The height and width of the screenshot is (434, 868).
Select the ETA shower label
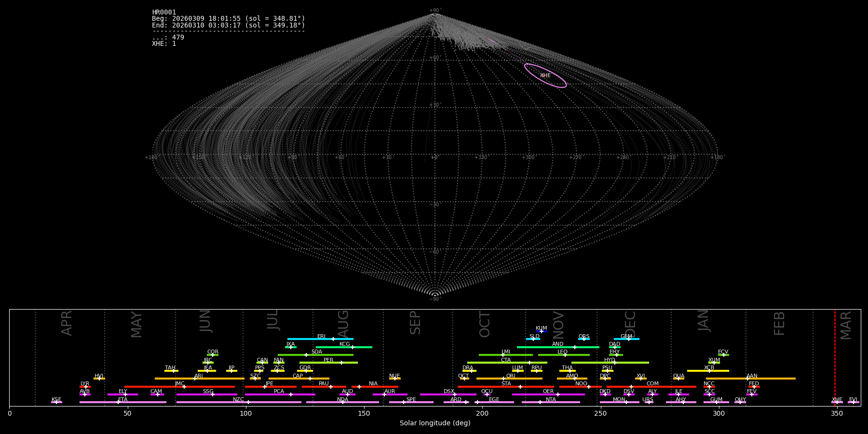point(123,400)
